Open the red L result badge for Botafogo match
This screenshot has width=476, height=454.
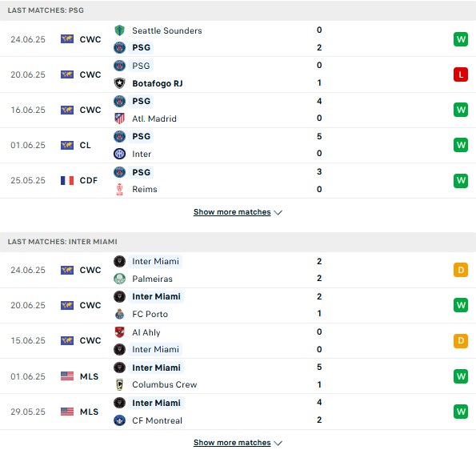click(461, 74)
